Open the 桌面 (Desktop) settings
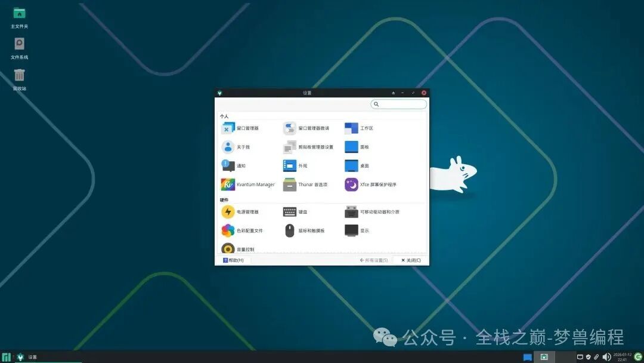This screenshot has height=363, width=644. tap(357, 166)
